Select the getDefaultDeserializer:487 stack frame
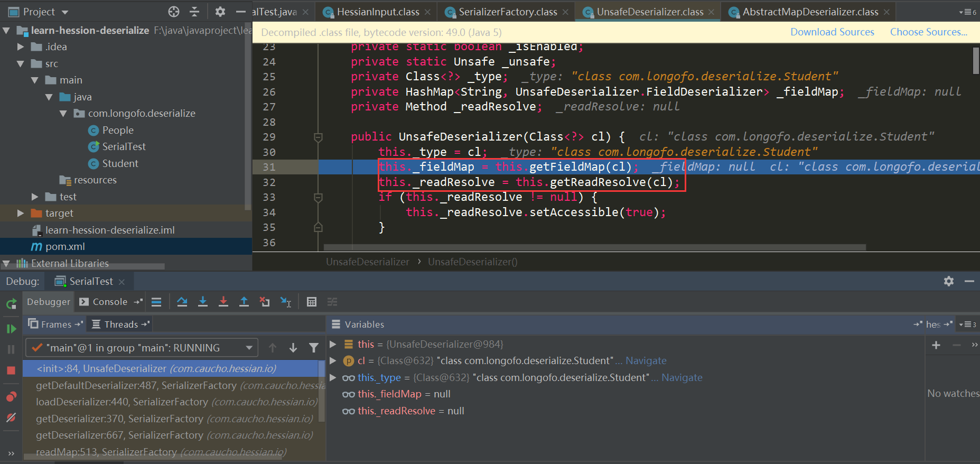The width and height of the screenshot is (980, 464). click(x=136, y=385)
